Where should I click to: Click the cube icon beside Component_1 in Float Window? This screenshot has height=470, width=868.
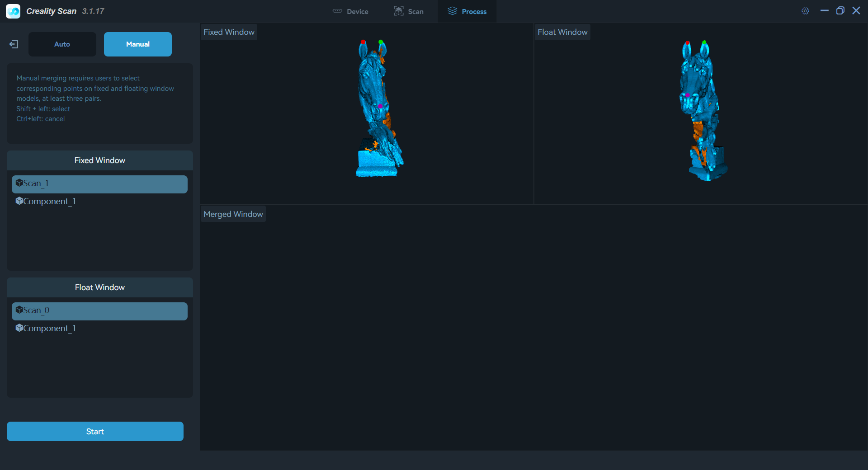coord(20,328)
